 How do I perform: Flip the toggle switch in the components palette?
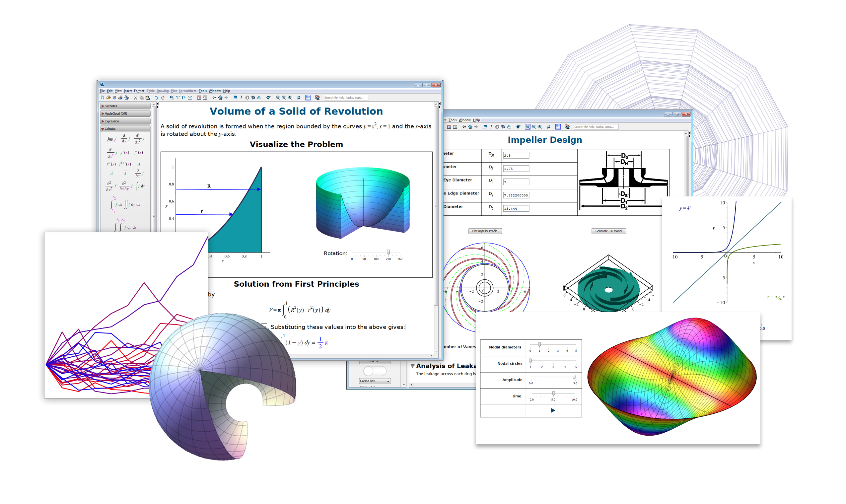coord(375,371)
